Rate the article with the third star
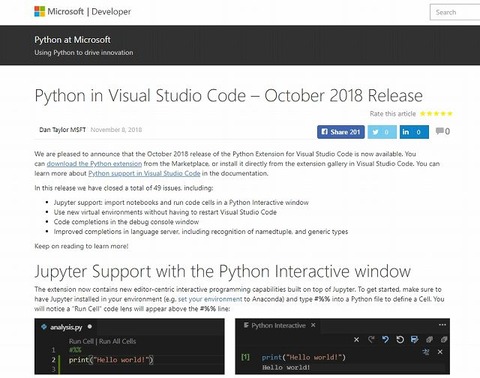480x378 pixels. pyautogui.click(x=436, y=114)
